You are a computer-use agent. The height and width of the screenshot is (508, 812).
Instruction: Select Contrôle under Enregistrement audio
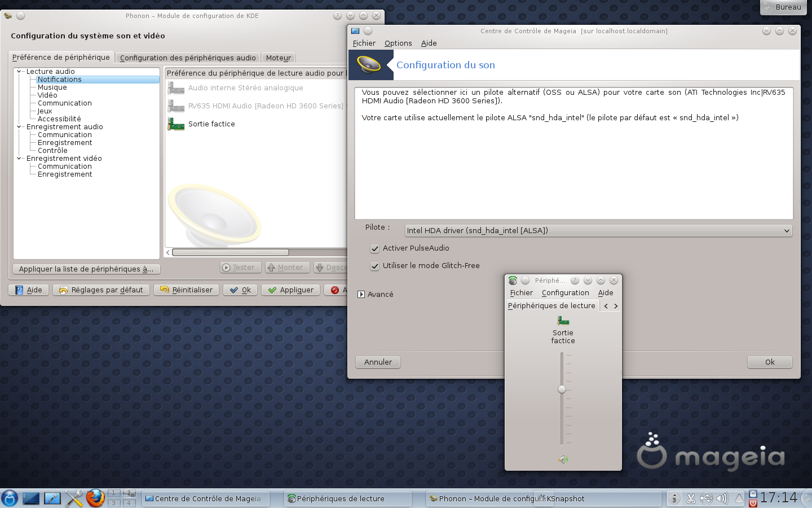(52, 151)
